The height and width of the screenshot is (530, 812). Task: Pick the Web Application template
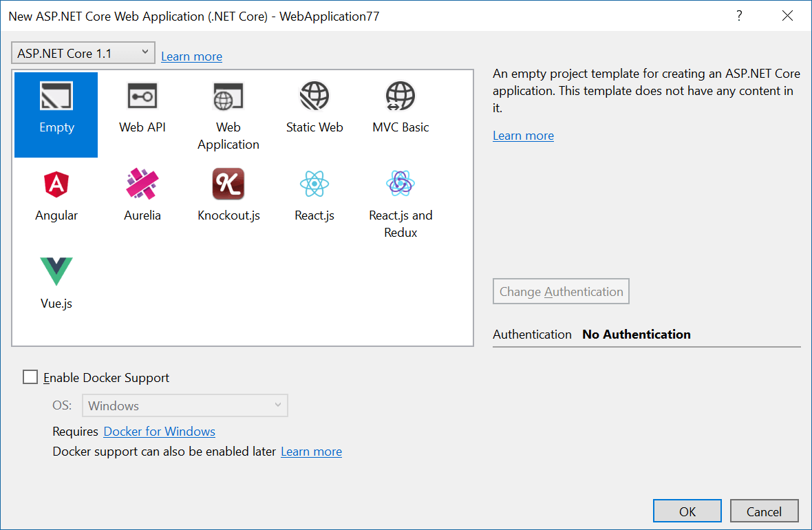228,116
